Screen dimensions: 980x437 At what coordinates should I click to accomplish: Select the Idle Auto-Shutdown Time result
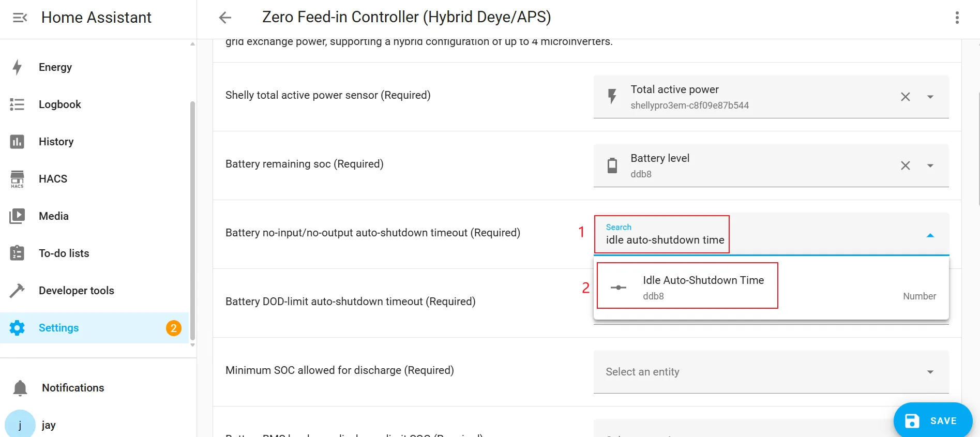point(703,287)
